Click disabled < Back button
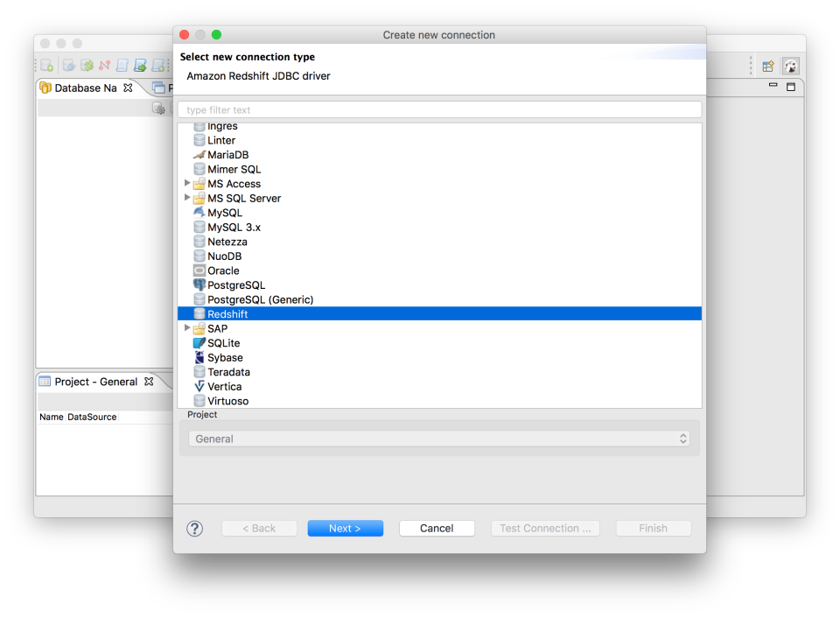 click(x=259, y=528)
